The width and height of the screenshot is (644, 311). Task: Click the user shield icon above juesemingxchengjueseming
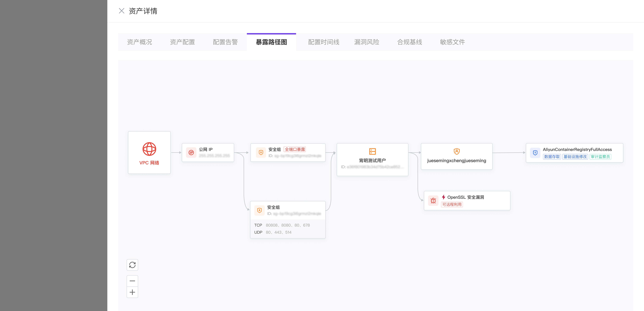pyautogui.click(x=457, y=151)
